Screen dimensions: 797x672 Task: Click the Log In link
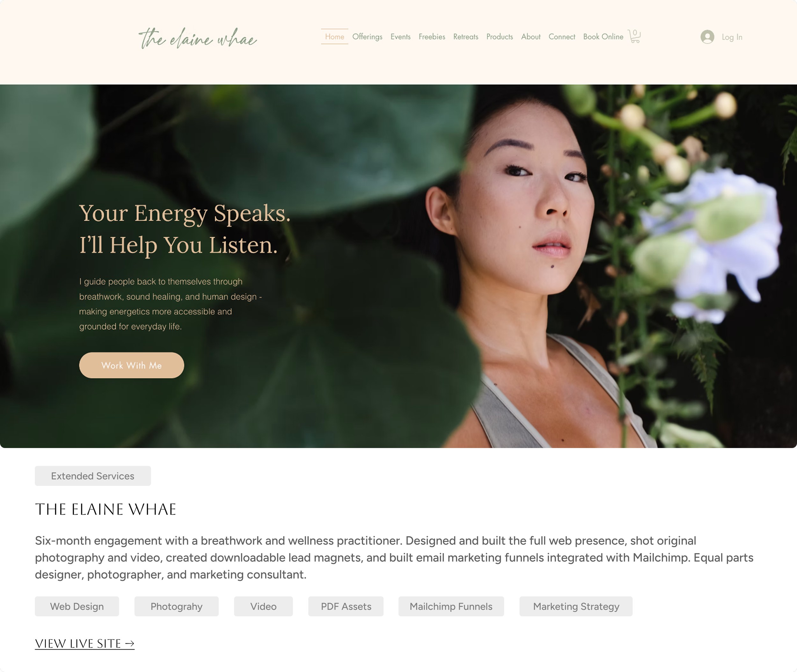tap(732, 37)
